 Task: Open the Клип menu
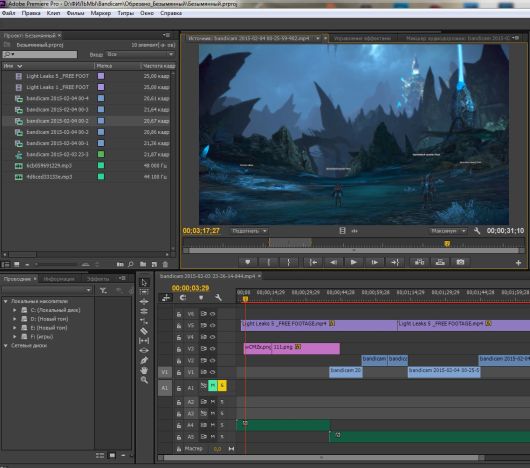coord(53,13)
